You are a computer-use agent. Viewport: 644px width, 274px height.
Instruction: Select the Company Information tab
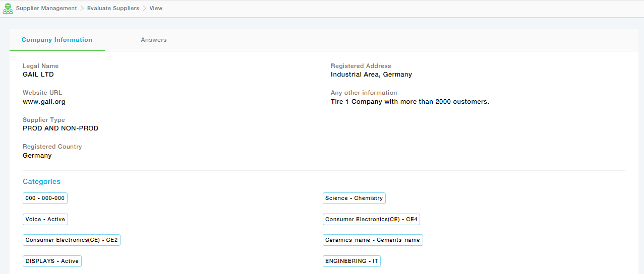pyautogui.click(x=57, y=40)
